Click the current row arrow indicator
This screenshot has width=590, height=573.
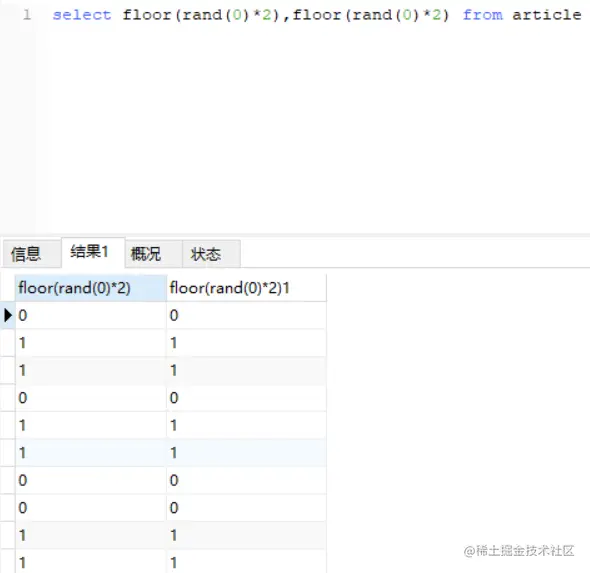(x=8, y=315)
